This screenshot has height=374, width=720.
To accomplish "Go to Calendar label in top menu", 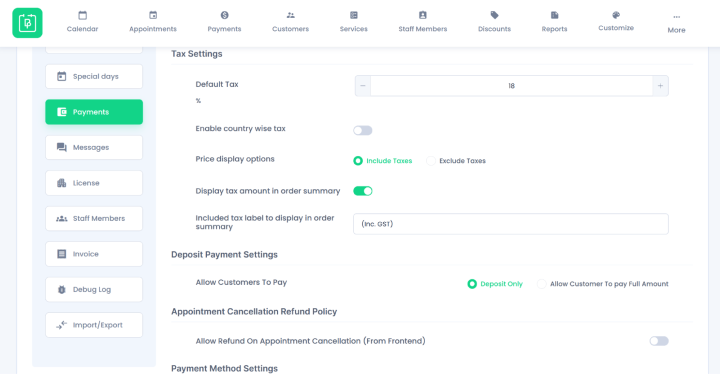I will pos(83,29).
